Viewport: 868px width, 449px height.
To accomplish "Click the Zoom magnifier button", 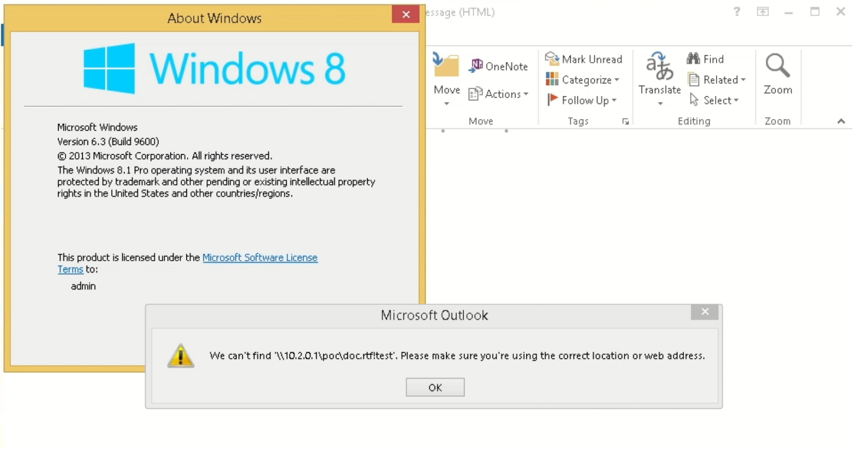I will point(778,74).
